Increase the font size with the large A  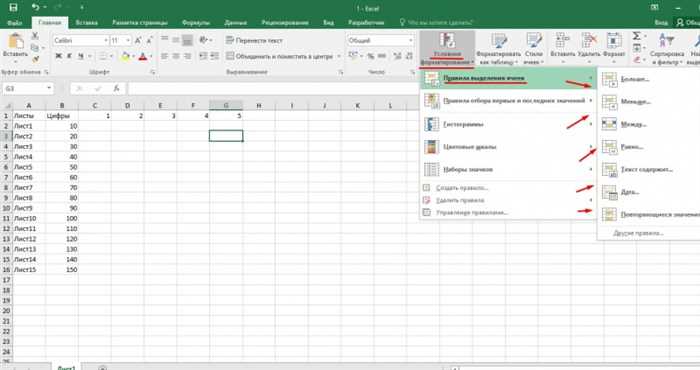tap(138, 41)
